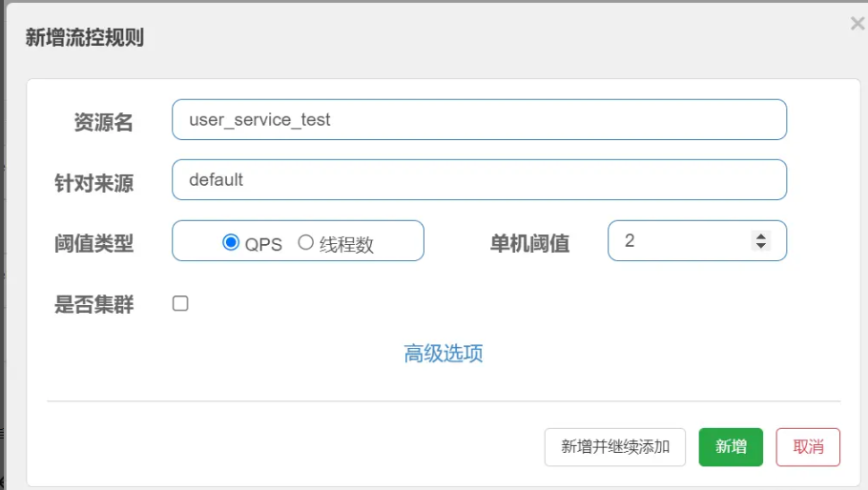Close the 新增流控规则 dialog with X
This screenshot has width=868, height=490.
857,24
